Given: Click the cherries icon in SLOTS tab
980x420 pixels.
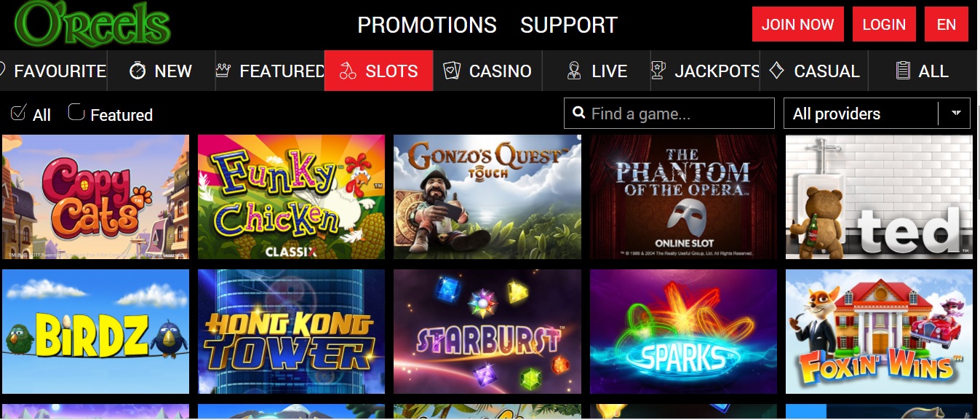Looking at the screenshot, I should pyautogui.click(x=348, y=71).
